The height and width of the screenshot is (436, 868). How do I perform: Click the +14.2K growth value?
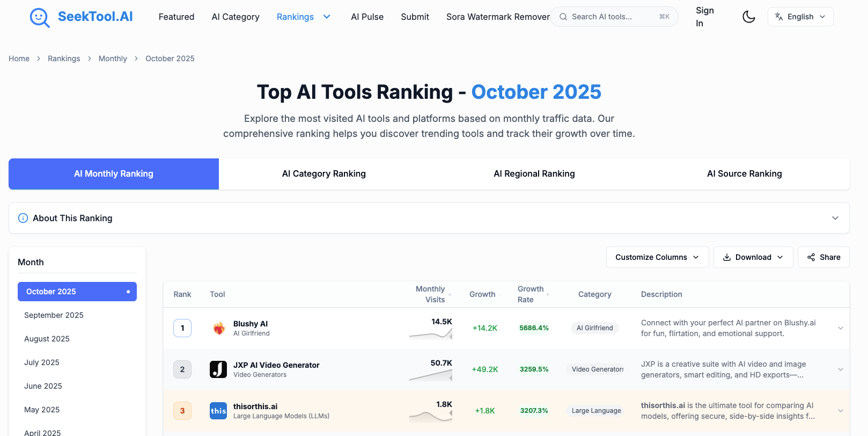click(x=485, y=328)
